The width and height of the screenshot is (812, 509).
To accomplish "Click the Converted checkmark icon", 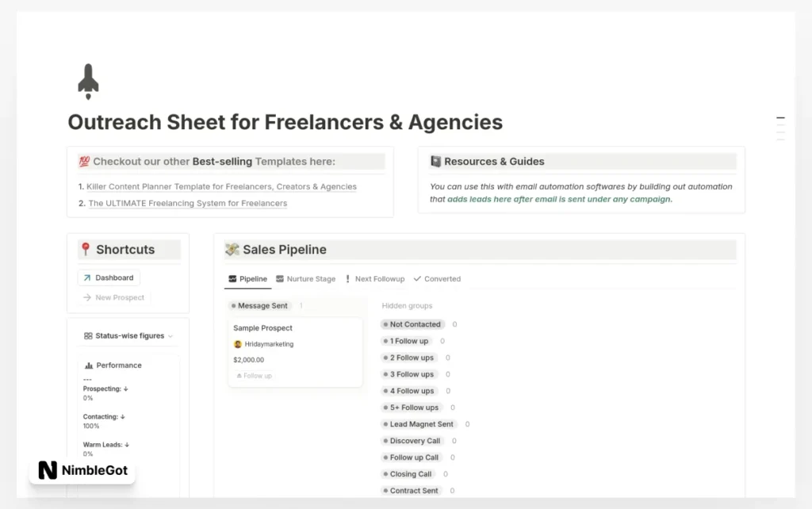I will [x=417, y=278].
